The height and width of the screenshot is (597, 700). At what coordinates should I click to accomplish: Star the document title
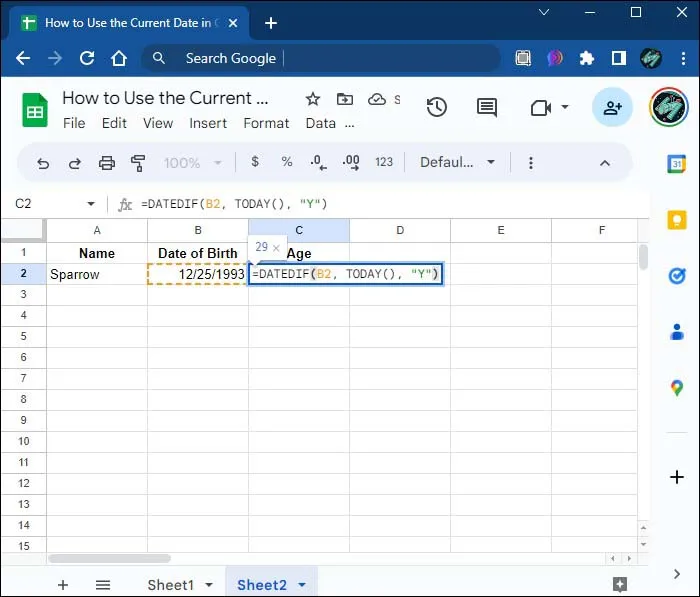click(x=313, y=99)
